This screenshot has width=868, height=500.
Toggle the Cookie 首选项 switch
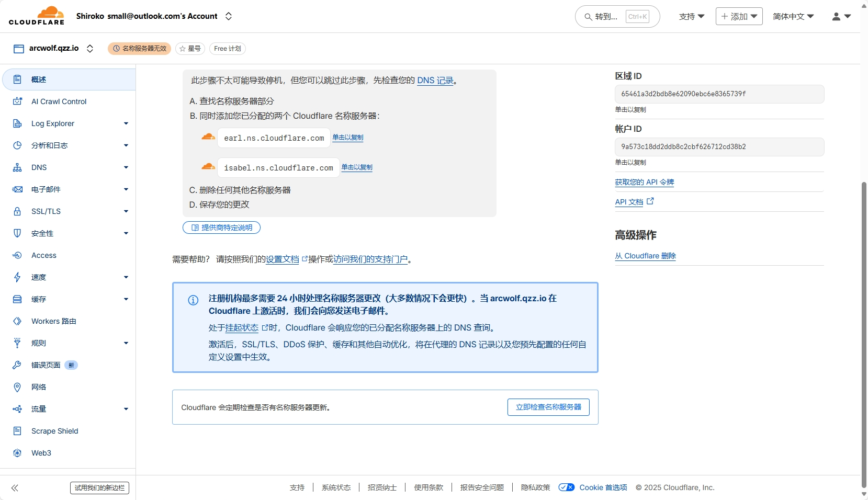[x=566, y=487]
